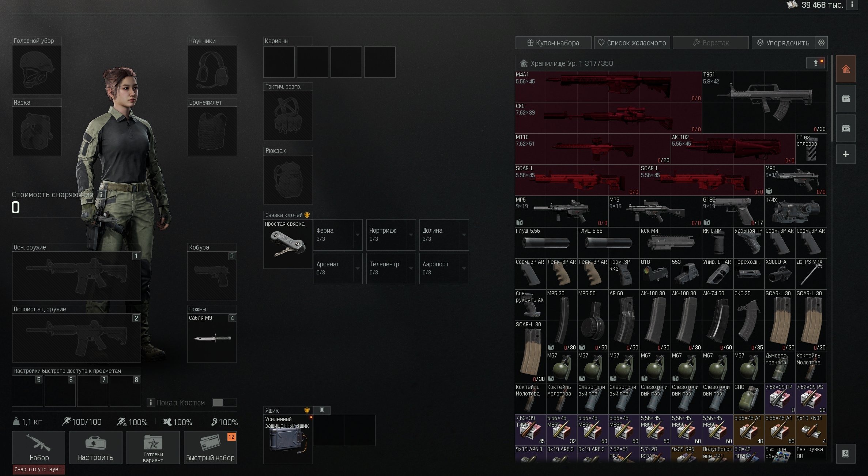The image size is (868, 476).
Task: Open the Готовый вариант tab
Action: 153,447
